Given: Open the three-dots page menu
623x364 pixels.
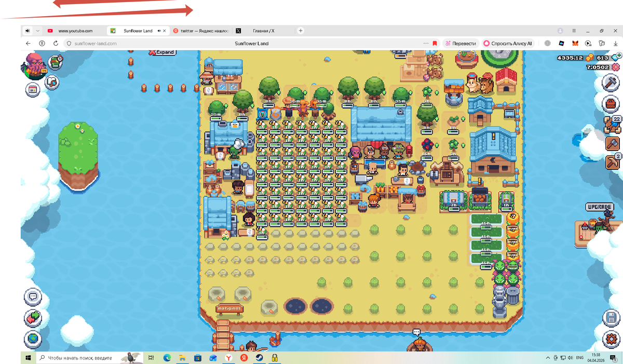Looking at the screenshot, I should [x=426, y=44].
